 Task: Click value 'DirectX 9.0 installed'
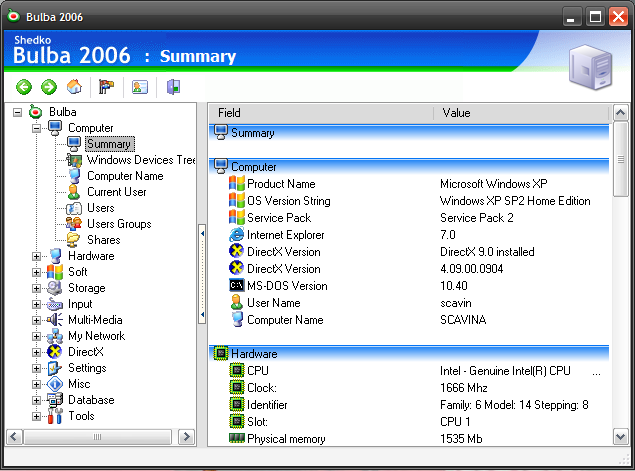point(487,252)
